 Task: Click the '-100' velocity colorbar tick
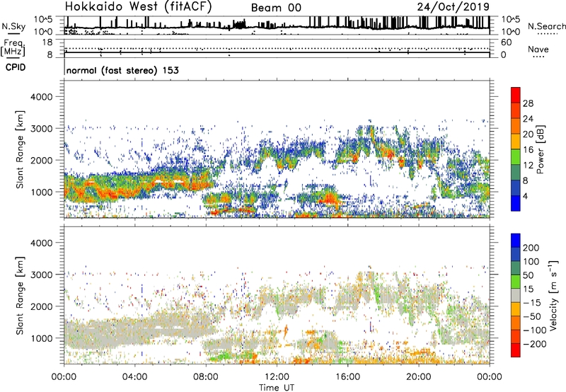(534, 330)
